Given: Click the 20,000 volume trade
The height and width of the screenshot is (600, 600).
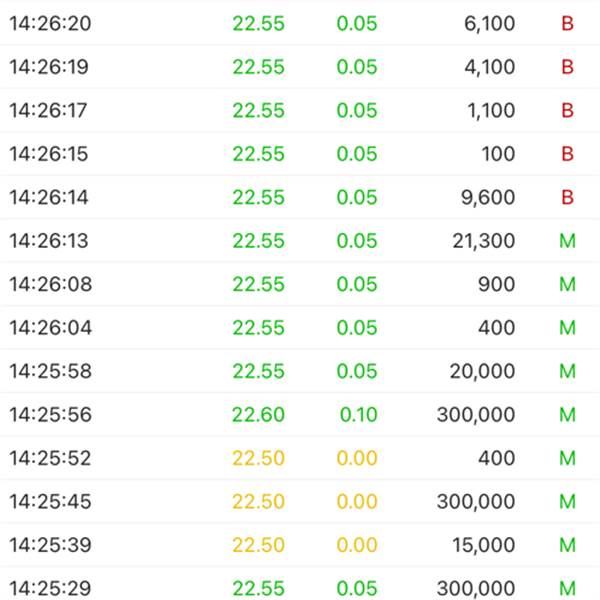Looking at the screenshot, I should pos(300,371).
